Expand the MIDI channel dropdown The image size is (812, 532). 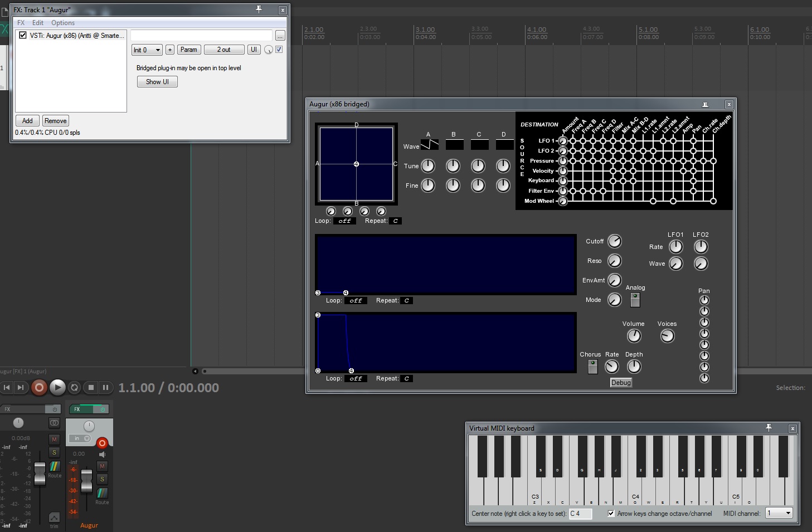click(780, 513)
